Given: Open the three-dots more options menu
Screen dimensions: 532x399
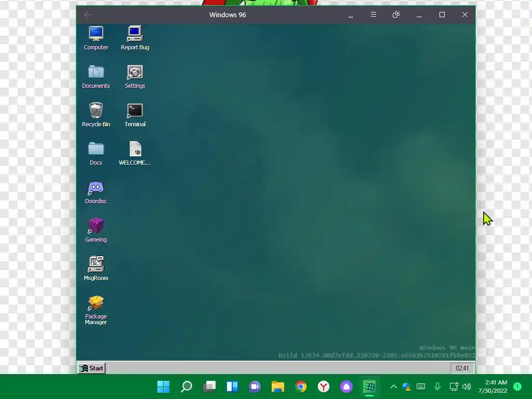Looking at the screenshot, I should (351, 16).
